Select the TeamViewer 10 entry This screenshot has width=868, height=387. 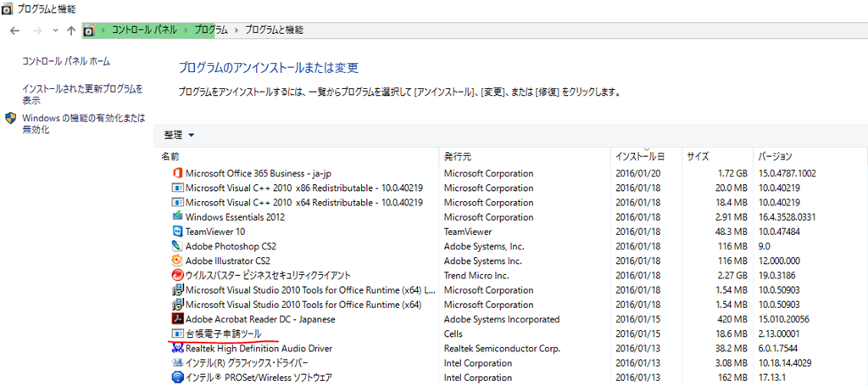coord(215,231)
